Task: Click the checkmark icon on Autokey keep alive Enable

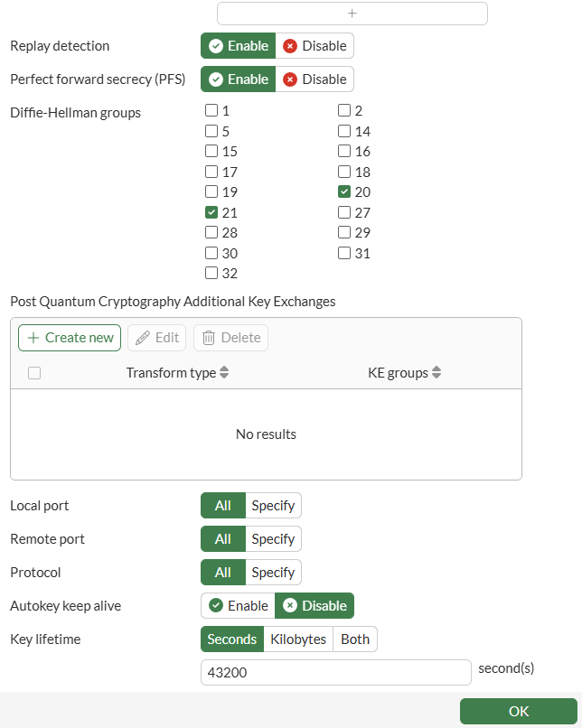Action: pyautogui.click(x=214, y=605)
